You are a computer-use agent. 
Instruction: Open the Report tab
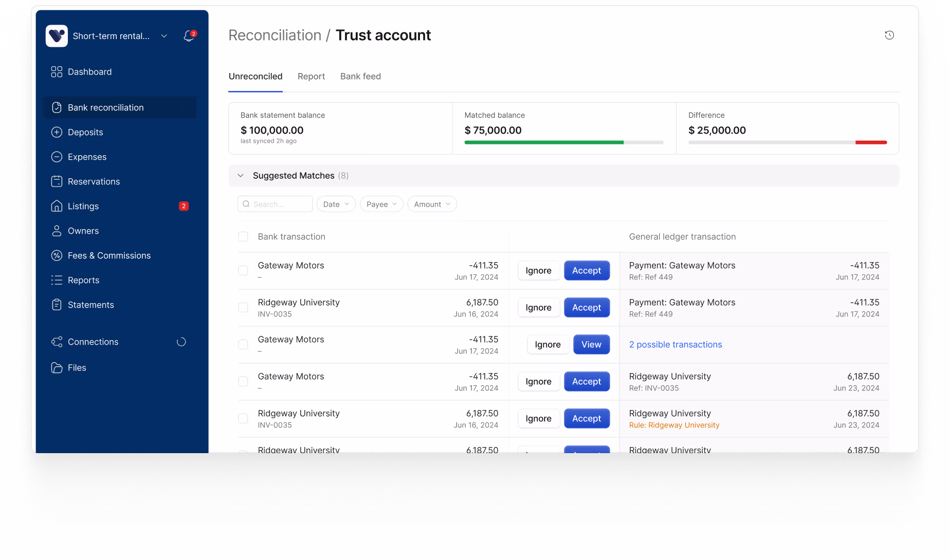[311, 76]
